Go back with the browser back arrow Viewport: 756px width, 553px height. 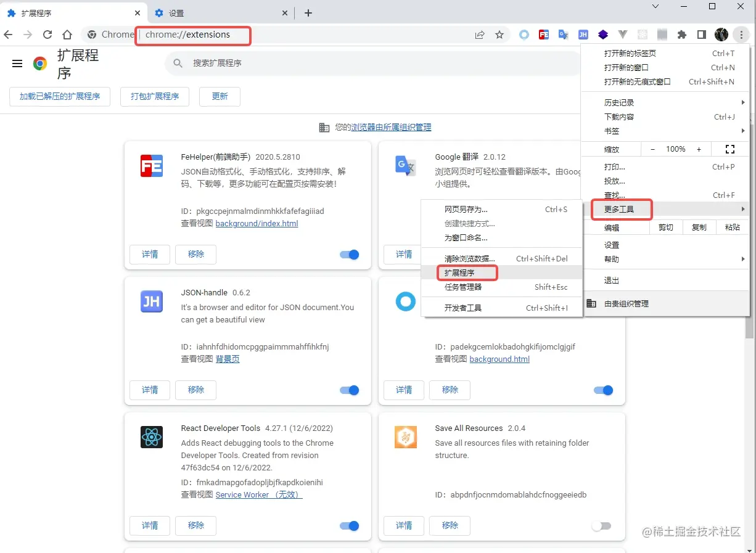(x=8, y=35)
